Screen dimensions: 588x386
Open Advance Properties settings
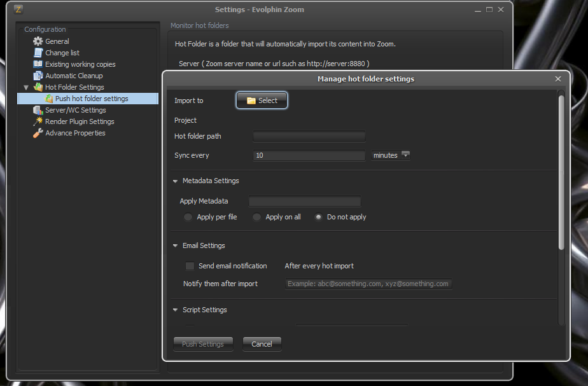click(75, 133)
